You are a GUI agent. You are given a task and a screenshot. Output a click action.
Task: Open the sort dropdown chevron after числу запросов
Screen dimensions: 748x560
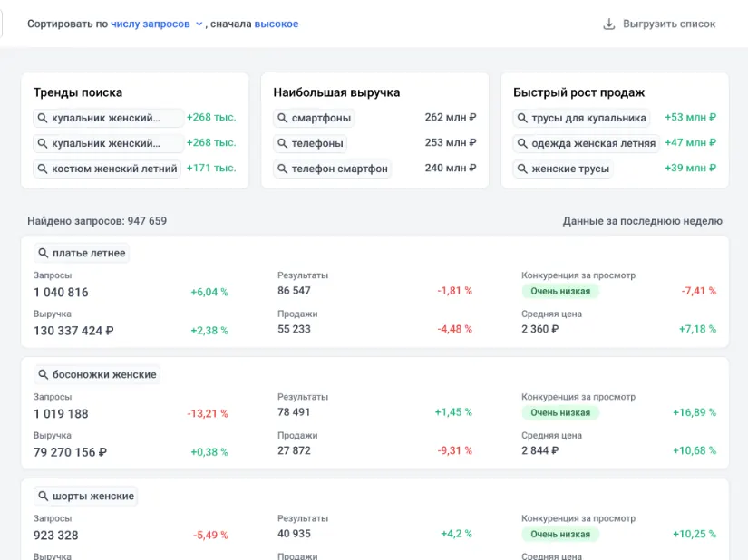[x=199, y=24]
